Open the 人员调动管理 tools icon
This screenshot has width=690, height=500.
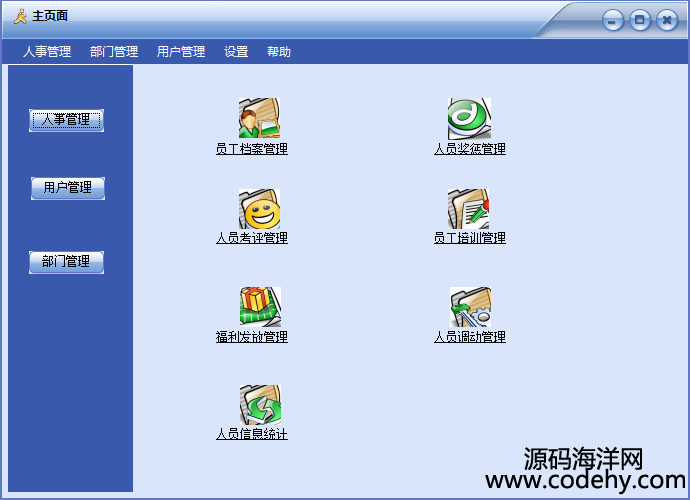470,307
